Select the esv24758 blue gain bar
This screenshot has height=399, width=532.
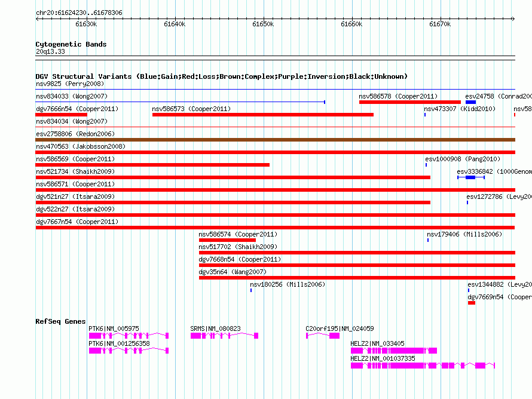[470, 102]
